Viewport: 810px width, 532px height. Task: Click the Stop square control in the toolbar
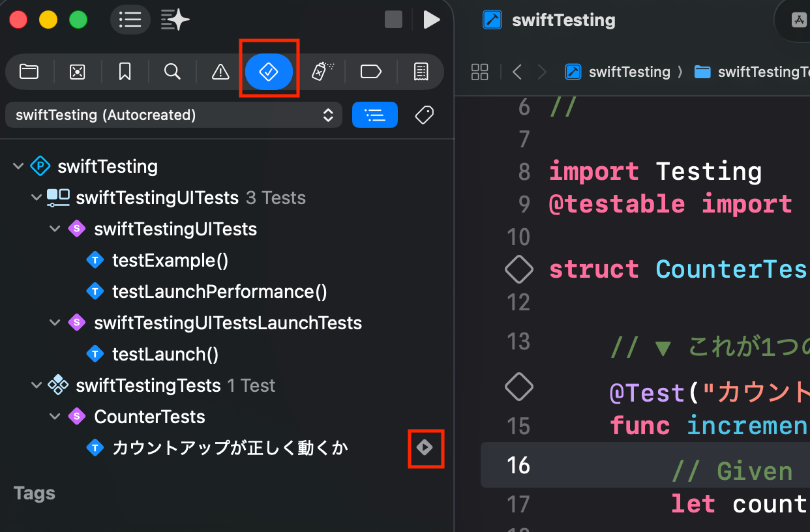click(393, 20)
